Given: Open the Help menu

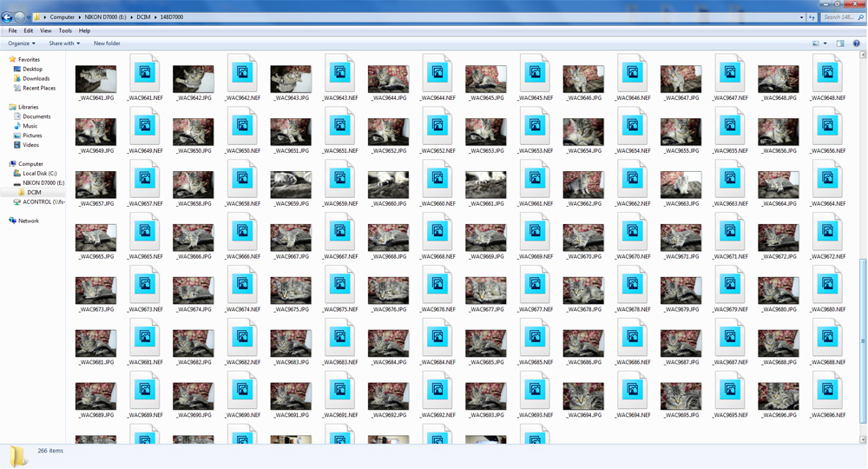Looking at the screenshot, I should pos(84,31).
